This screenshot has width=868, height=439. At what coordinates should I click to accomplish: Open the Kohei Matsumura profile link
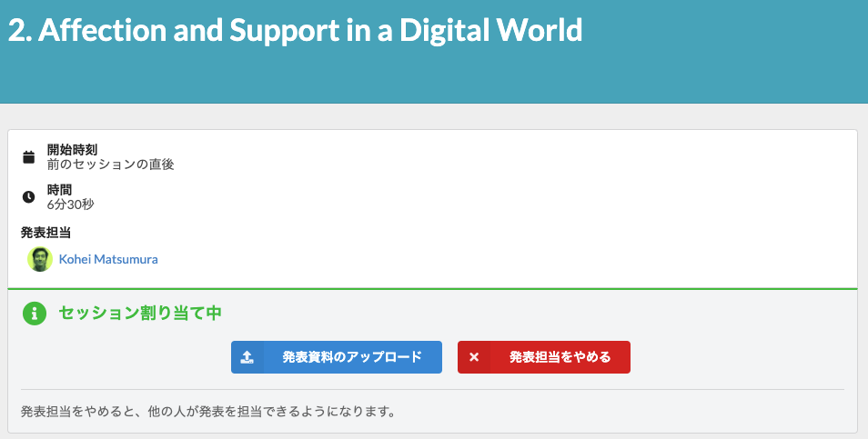pyautogui.click(x=108, y=259)
